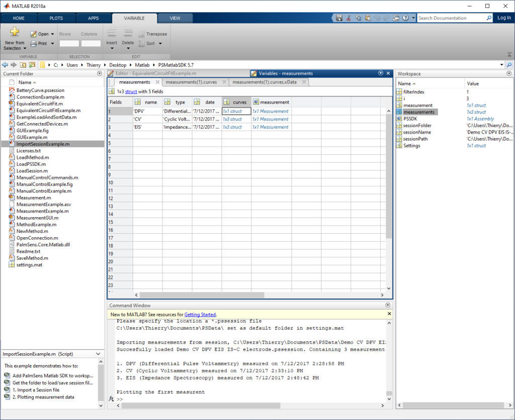Click the Save icon in the quick access toolbar
The width and height of the screenshot is (515, 420).
pyautogui.click(x=339, y=18)
